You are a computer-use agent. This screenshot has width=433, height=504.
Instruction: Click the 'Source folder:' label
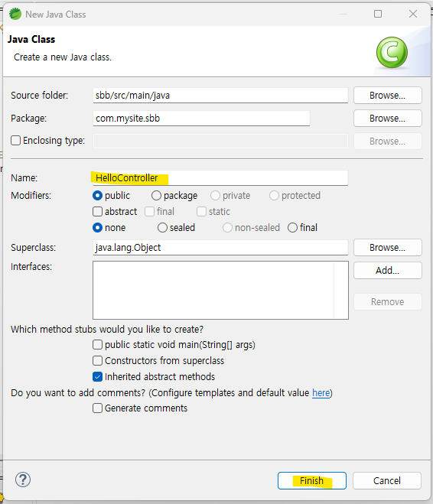tap(40, 96)
